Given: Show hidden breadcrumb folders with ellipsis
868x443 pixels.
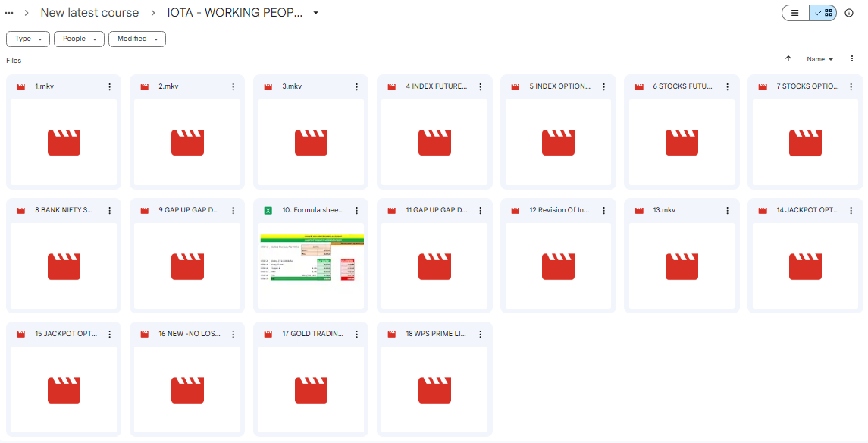Looking at the screenshot, I should [9, 13].
